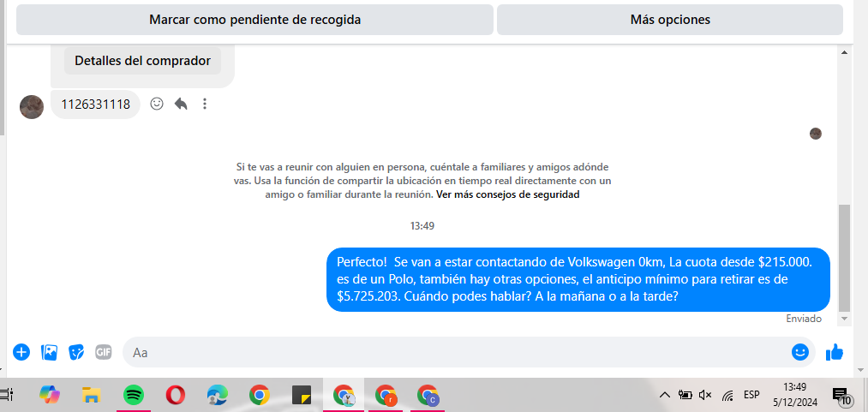Open Más opciones

point(670,20)
